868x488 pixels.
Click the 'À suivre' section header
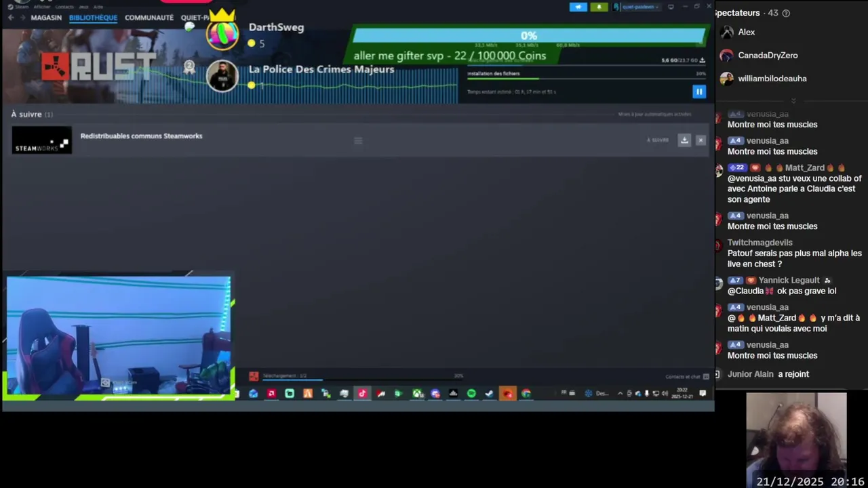[x=32, y=115]
